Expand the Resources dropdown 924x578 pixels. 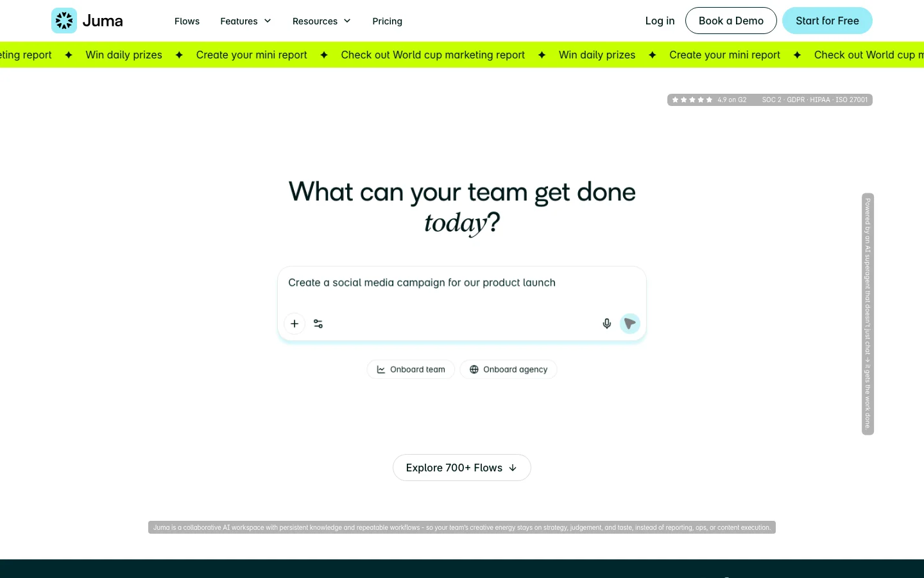[321, 21]
